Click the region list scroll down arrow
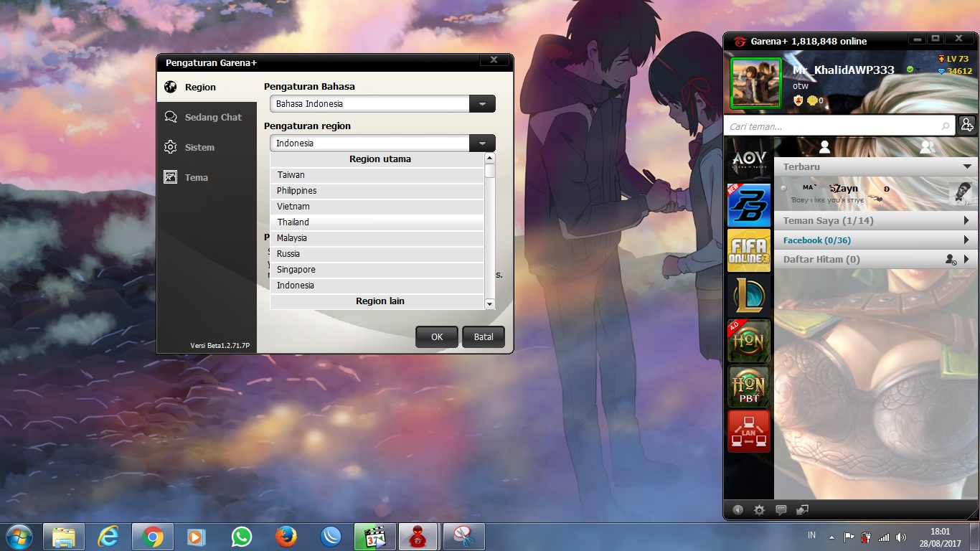 [490, 304]
